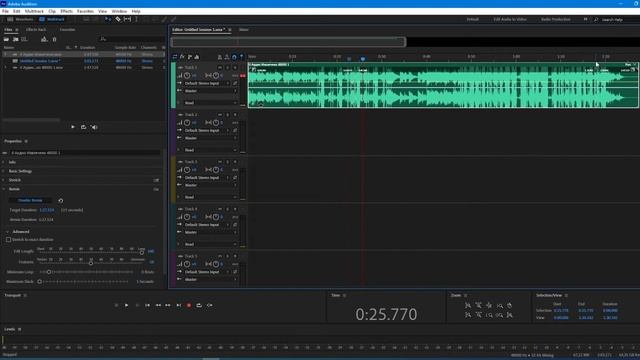Select Edit Audio to Video workspace
640x360 pixels.
point(510,19)
